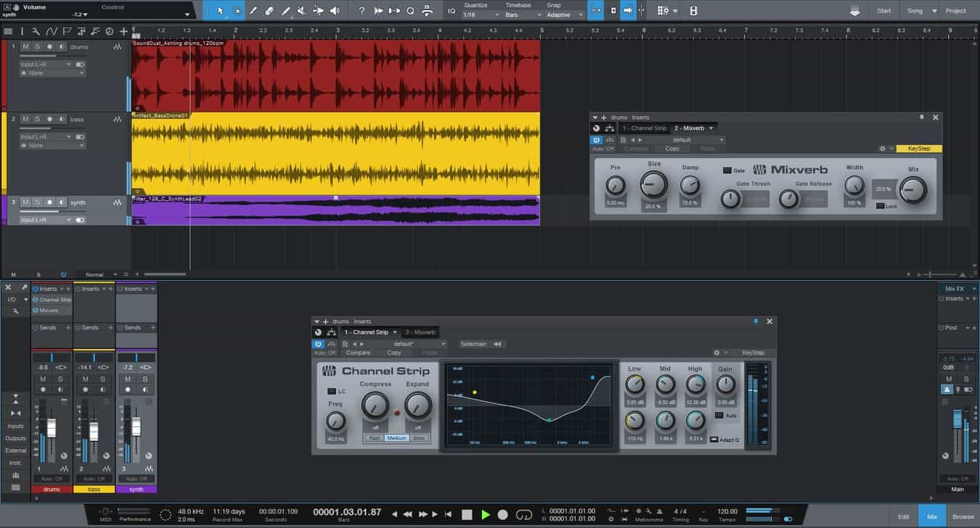Open the help question mark icon

click(362, 10)
